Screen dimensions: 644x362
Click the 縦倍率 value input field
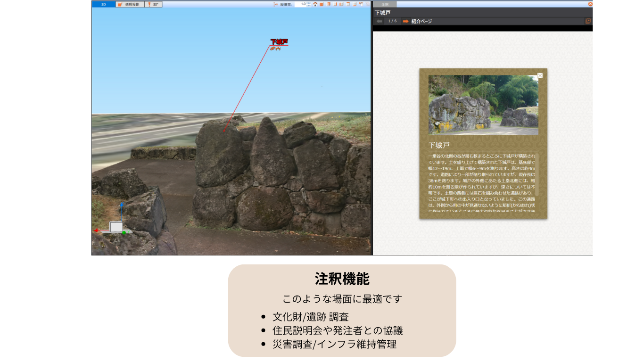[300, 4]
